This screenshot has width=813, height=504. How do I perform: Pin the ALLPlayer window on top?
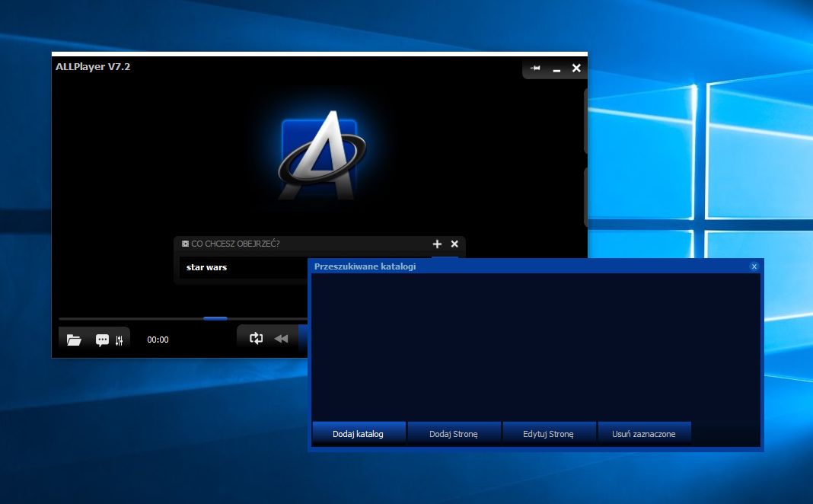tap(535, 69)
